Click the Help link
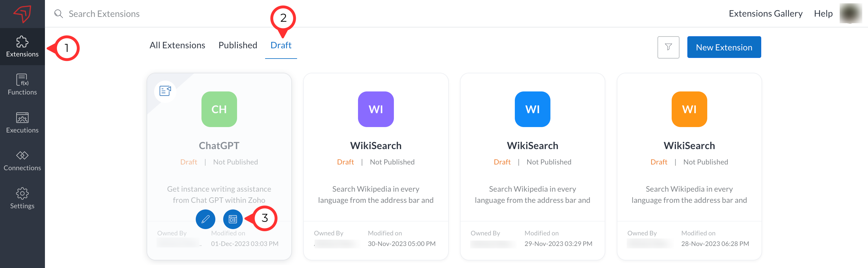The height and width of the screenshot is (268, 868). pos(823,14)
